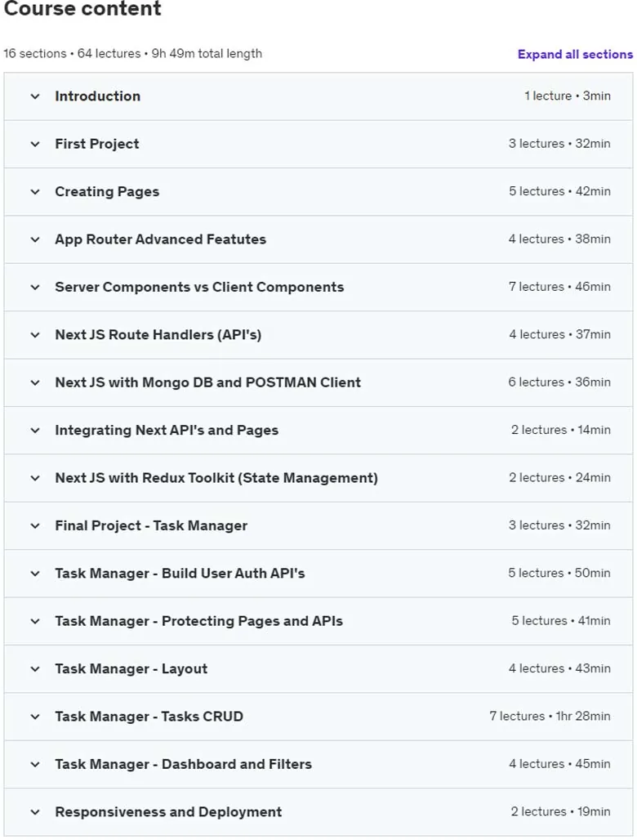Expand App Router Advanced Featutes chevron
The height and width of the screenshot is (840, 637).
tap(35, 239)
